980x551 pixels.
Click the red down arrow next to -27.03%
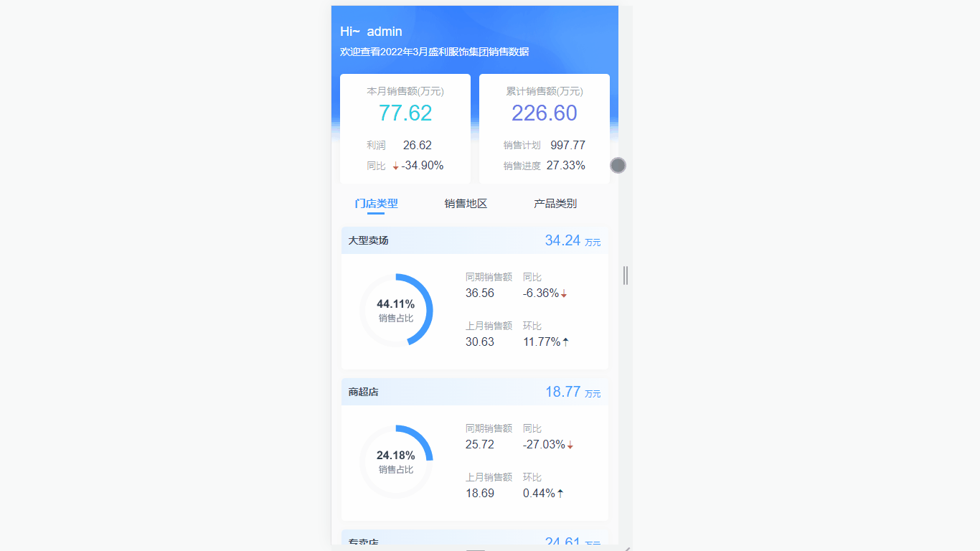pyautogui.click(x=570, y=445)
